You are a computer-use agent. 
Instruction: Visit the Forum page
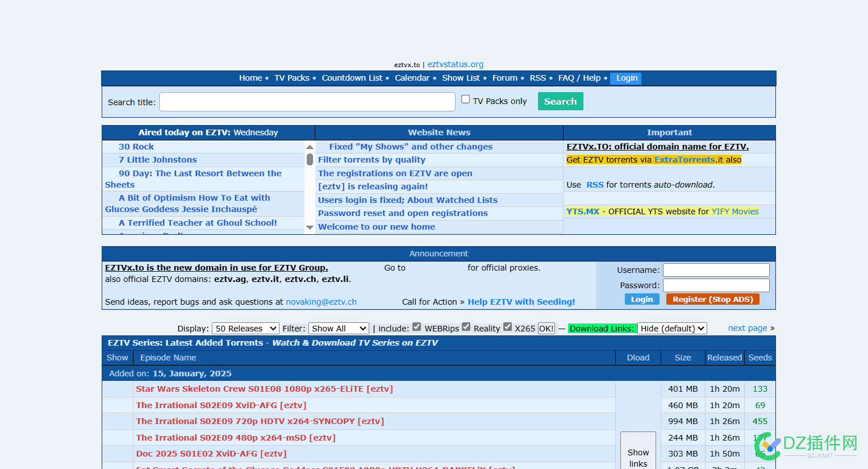(505, 78)
